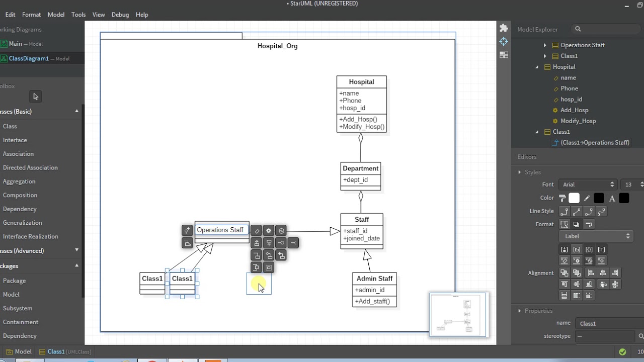Expand the Classes (Advanced) toolbox section
Screen dimensions: 644x362
[x=77, y=250]
